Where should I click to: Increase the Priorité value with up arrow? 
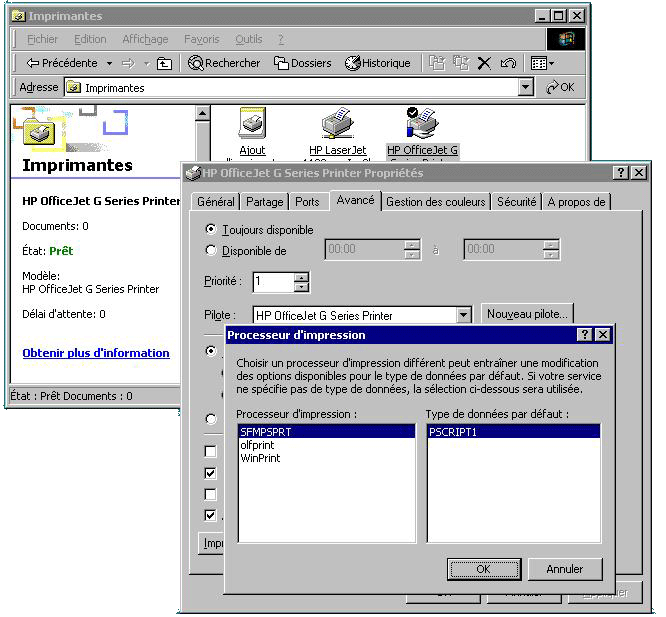point(301,278)
